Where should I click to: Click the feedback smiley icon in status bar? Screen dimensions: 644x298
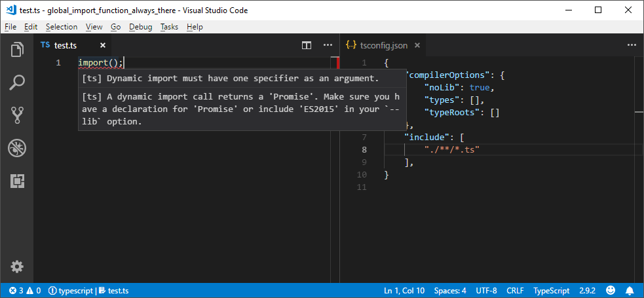pyautogui.click(x=611, y=291)
